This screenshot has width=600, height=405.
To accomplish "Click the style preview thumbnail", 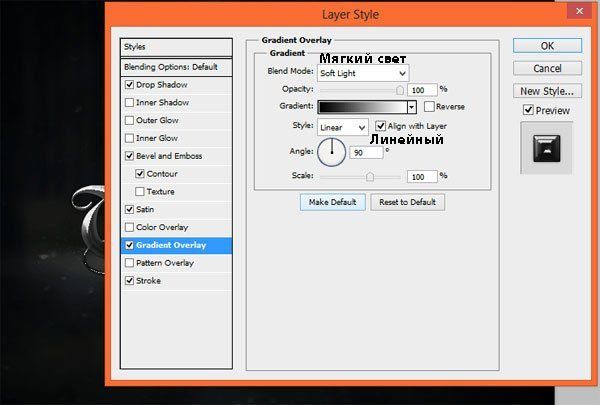I will (x=546, y=148).
